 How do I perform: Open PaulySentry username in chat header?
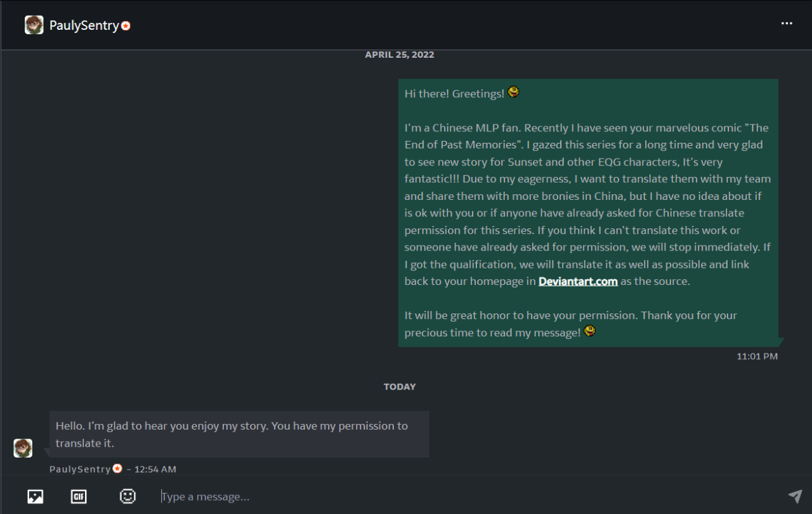click(84, 25)
